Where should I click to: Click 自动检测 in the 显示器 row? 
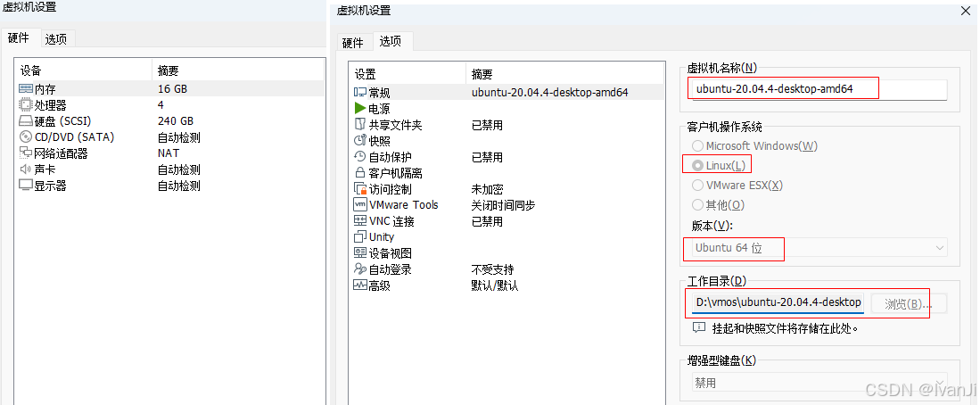(x=178, y=186)
